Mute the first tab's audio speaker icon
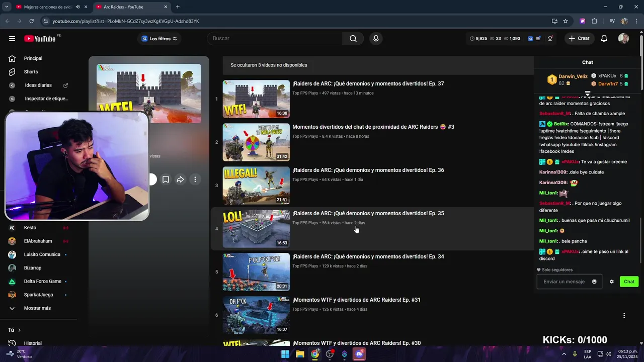The image size is (644, 362). pos(78,7)
